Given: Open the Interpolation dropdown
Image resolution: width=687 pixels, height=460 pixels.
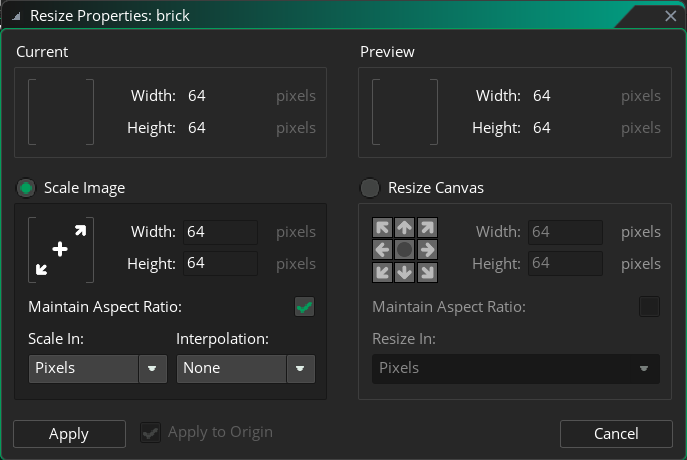Looking at the screenshot, I should [246, 368].
